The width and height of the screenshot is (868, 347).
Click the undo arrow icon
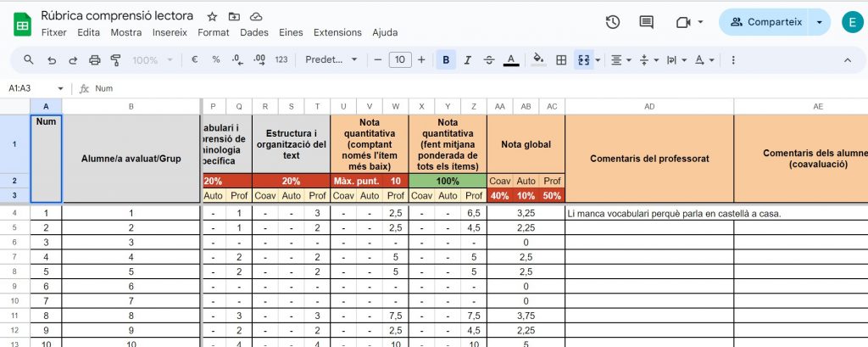point(52,60)
